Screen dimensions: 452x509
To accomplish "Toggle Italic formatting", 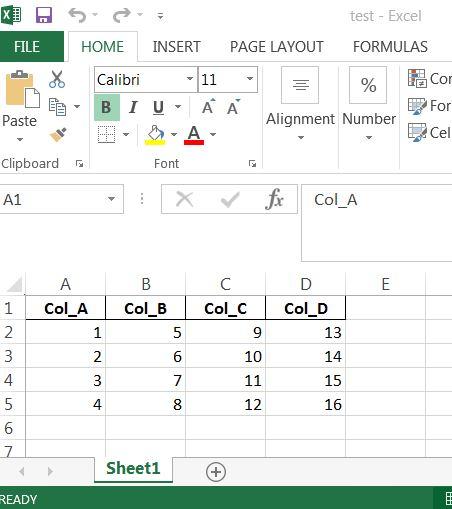I will [133, 107].
